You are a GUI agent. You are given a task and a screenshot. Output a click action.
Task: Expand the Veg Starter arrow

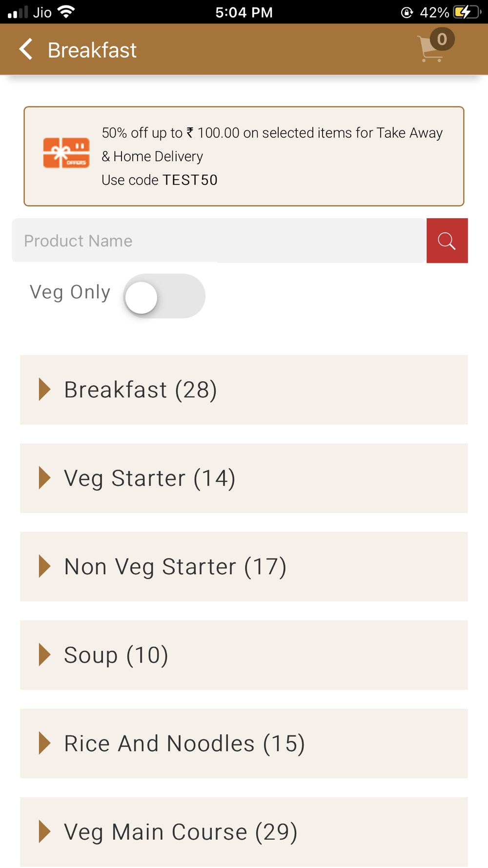tap(44, 478)
